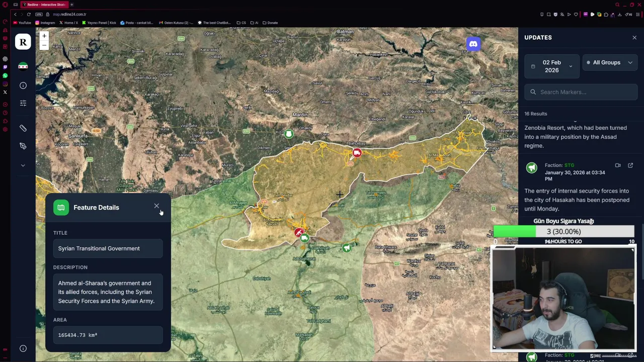Open the info icon below the flag
The width and height of the screenshot is (644, 362).
click(x=23, y=85)
